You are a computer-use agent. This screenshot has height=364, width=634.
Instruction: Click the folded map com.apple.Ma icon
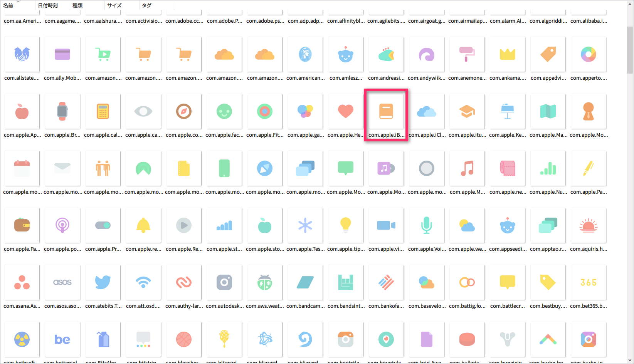click(548, 111)
